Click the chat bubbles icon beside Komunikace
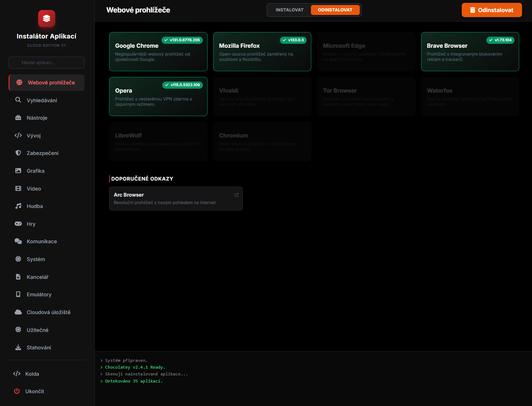 (18, 241)
